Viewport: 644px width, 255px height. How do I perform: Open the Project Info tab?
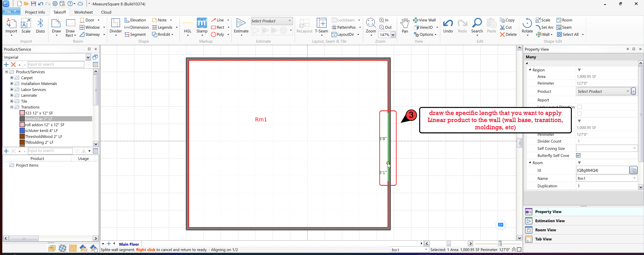[x=35, y=12]
